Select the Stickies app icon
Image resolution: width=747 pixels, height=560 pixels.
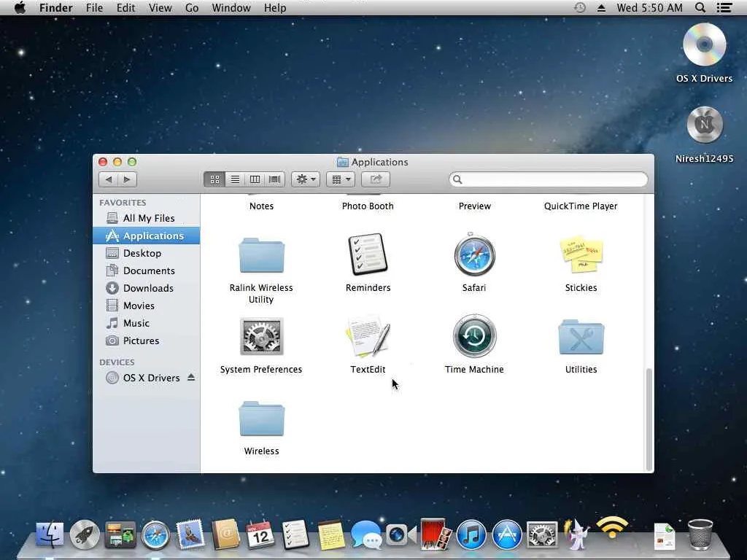pos(581,254)
